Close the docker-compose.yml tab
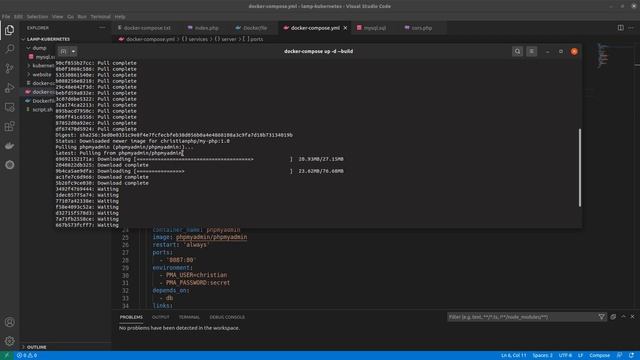Image resolution: width=640 pixels, height=360 pixels. [x=345, y=28]
